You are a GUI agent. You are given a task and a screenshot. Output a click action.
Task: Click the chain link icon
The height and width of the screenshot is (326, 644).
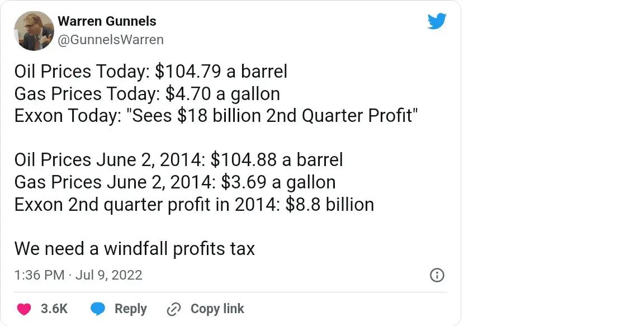[x=174, y=309]
